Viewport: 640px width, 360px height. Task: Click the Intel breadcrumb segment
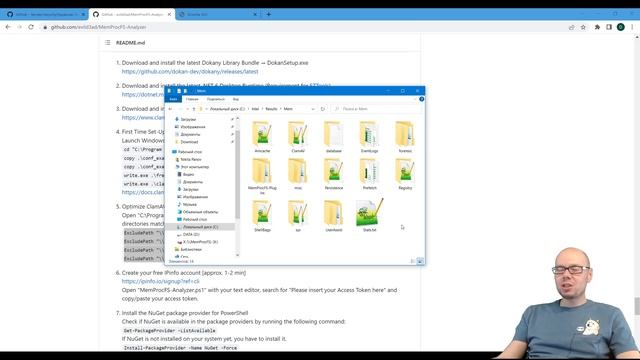(x=255, y=109)
